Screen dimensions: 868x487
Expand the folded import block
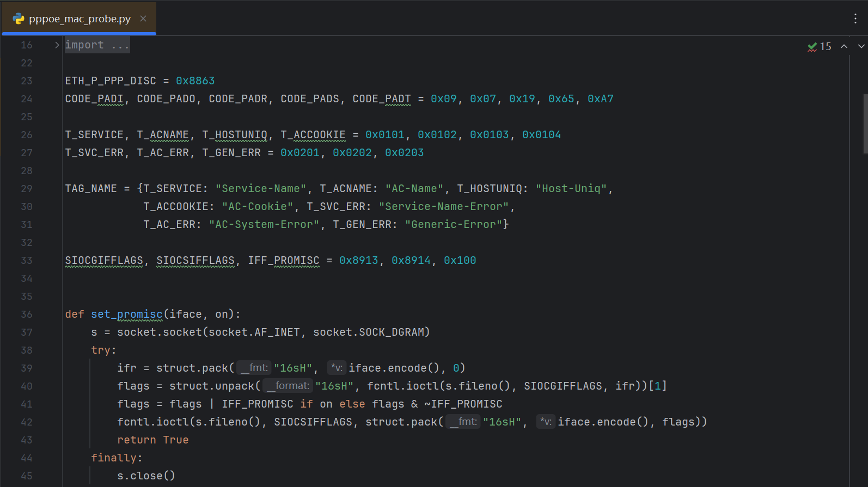click(57, 45)
